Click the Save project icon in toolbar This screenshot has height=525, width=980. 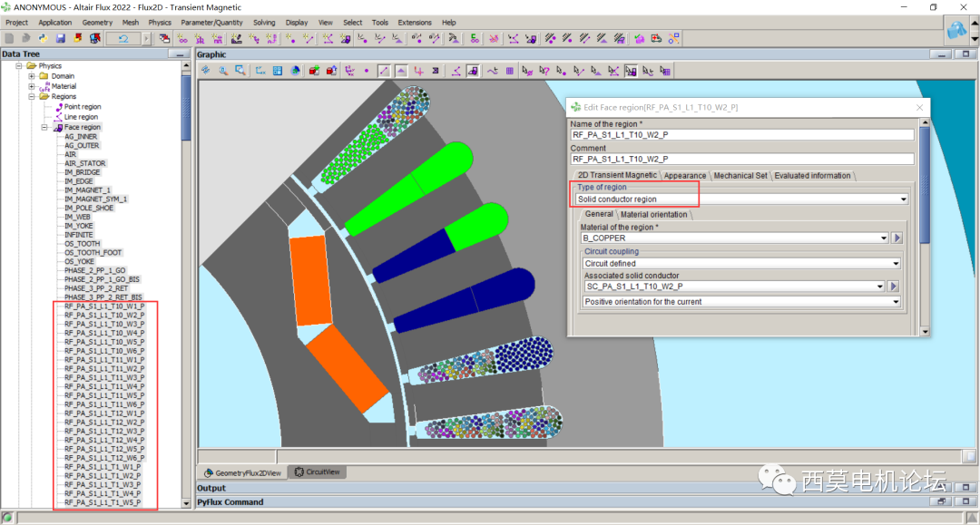pos(61,38)
